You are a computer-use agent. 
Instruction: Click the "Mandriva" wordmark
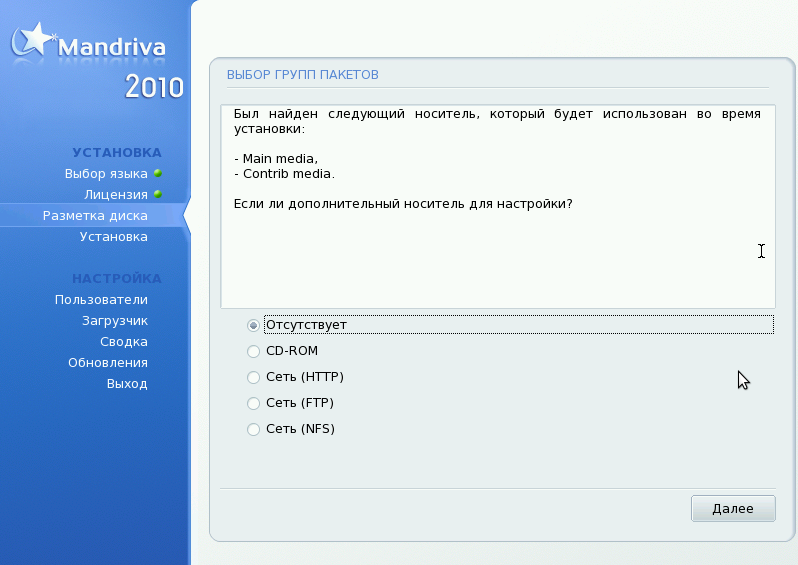point(112,47)
